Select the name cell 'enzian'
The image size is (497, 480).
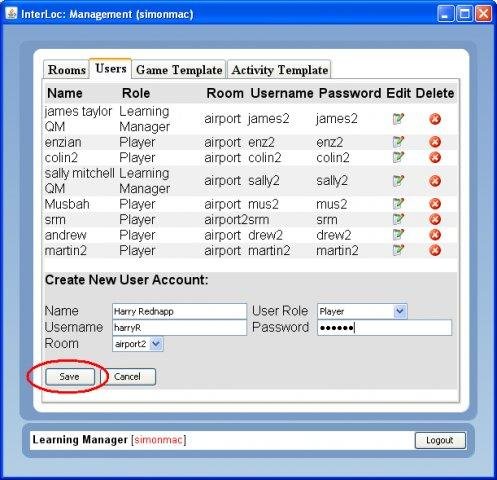click(63, 142)
